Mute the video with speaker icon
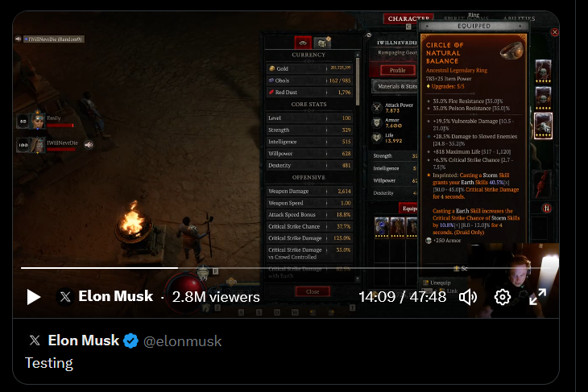Screen dimensions: 588x392 pyautogui.click(x=468, y=297)
